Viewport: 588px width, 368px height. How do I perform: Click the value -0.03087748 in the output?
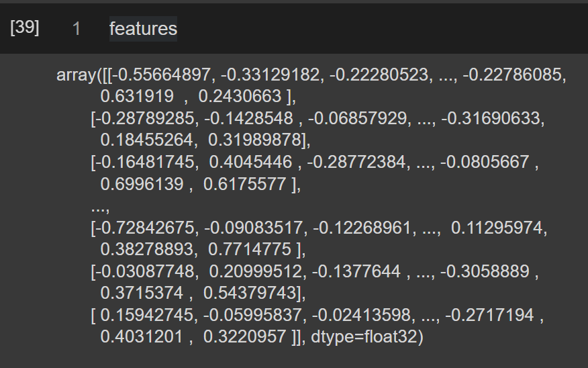pyautogui.click(x=145, y=271)
